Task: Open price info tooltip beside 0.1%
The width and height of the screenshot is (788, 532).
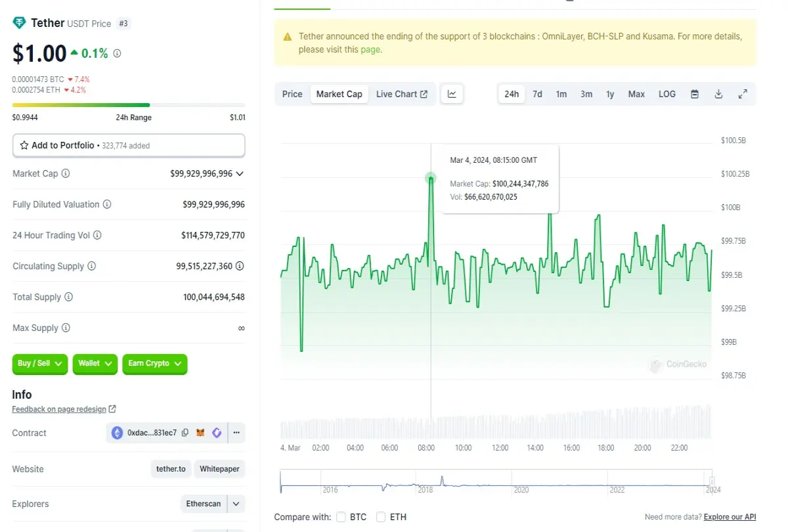Action: pyautogui.click(x=117, y=54)
